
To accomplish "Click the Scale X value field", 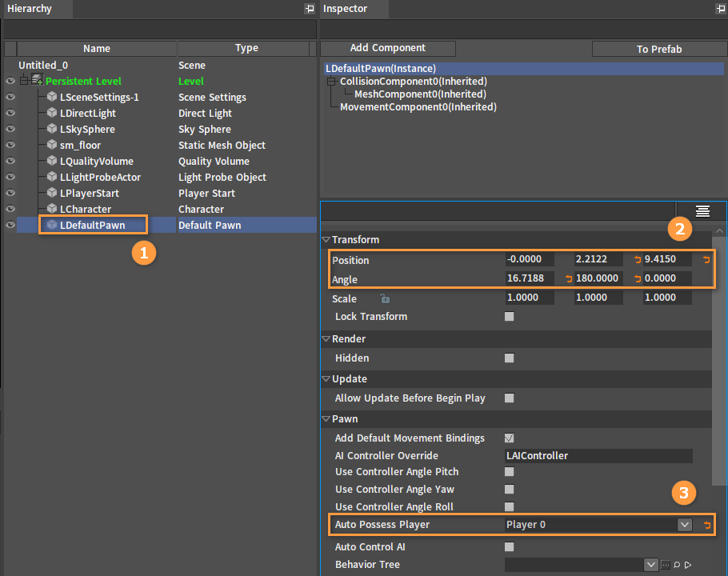I will pyautogui.click(x=530, y=298).
